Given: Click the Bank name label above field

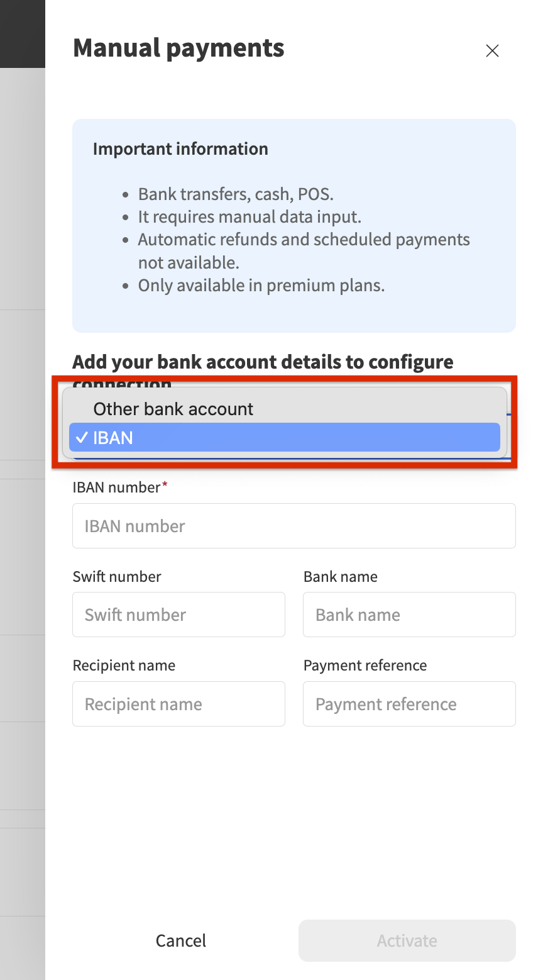Looking at the screenshot, I should coord(341,577).
